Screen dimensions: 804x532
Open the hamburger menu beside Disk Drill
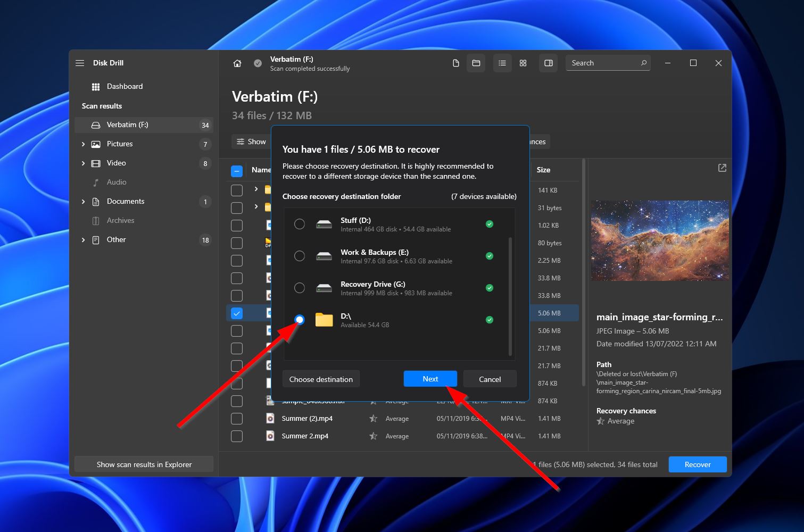coord(80,63)
